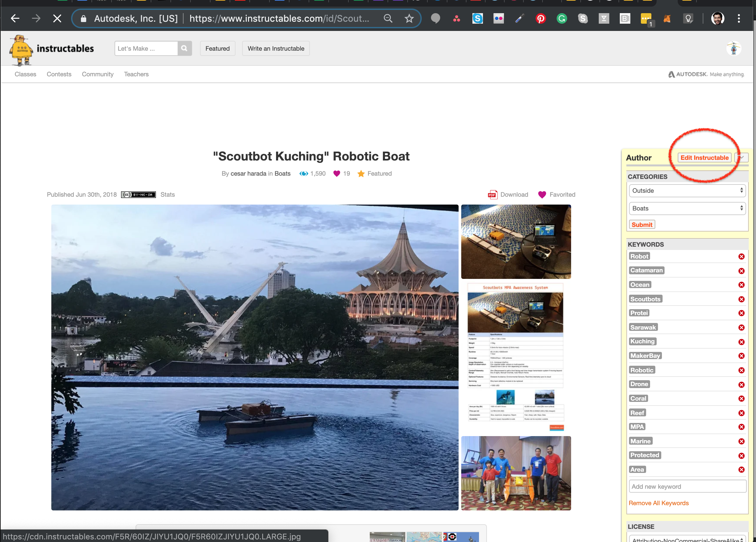
Task: Remove the Ocean keyword
Action: pyautogui.click(x=741, y=285)
